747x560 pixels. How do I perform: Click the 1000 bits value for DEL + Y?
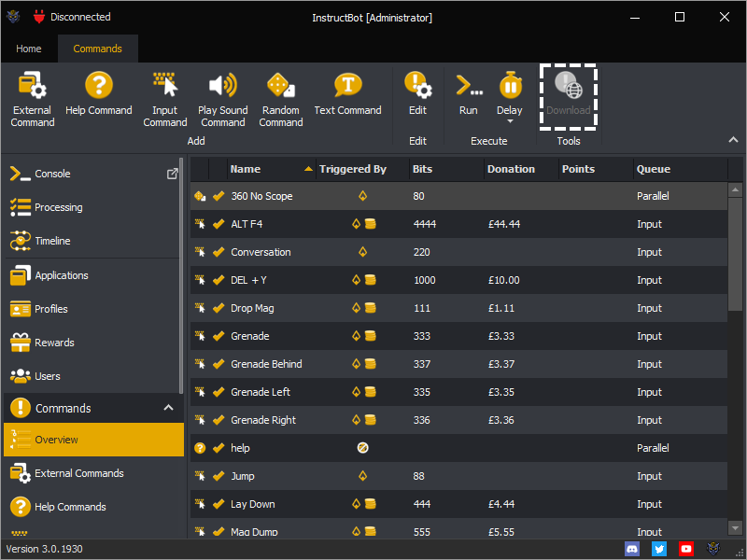(x=425, y=280)
